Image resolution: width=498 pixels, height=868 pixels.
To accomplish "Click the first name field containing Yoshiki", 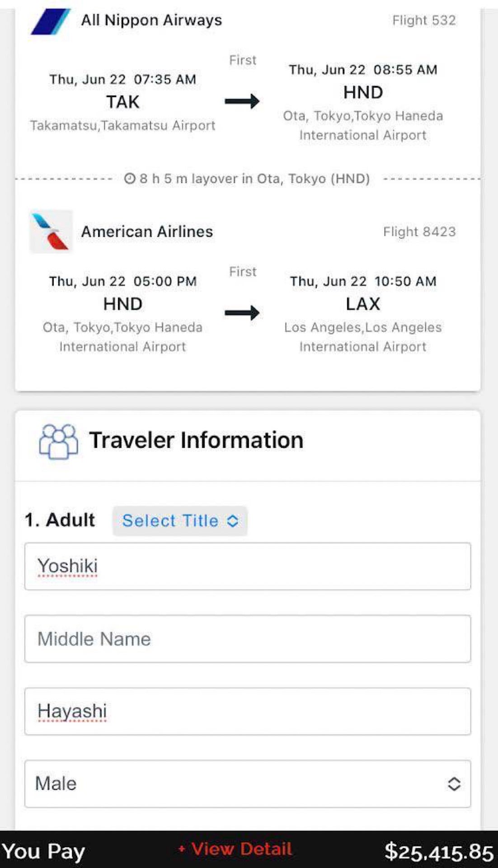I will pyautogui.click(x=247, y=566).
